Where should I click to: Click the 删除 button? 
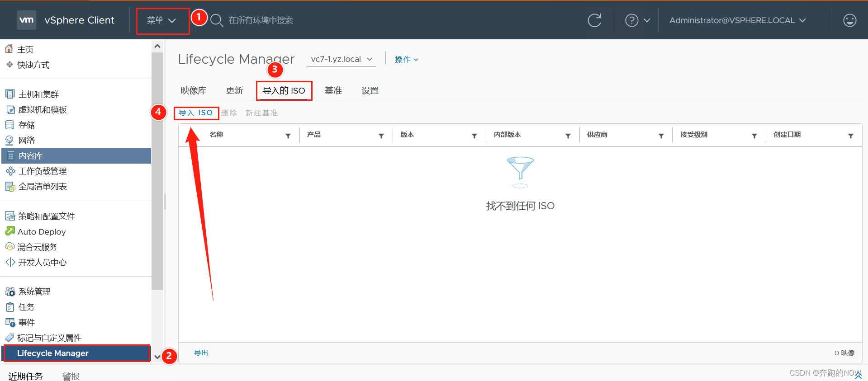pyautogui.click(x=229, y=113)
